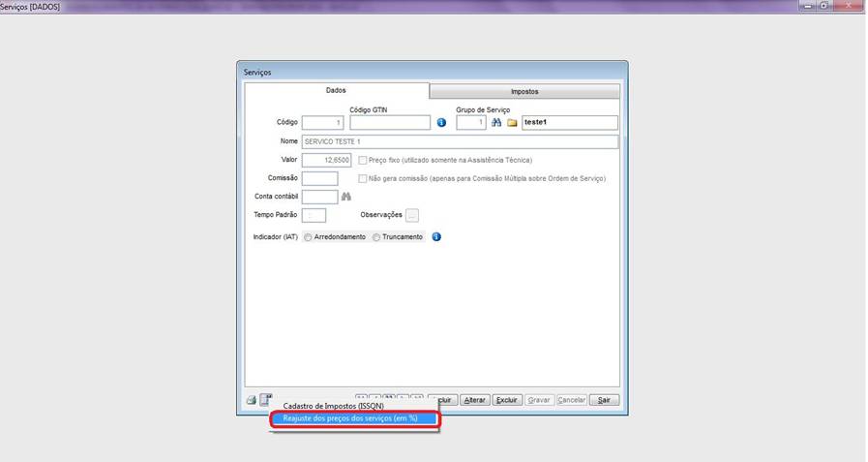Screen dimensions: 868x462
Task: Click the Alterar button
Action: point(474,400)
